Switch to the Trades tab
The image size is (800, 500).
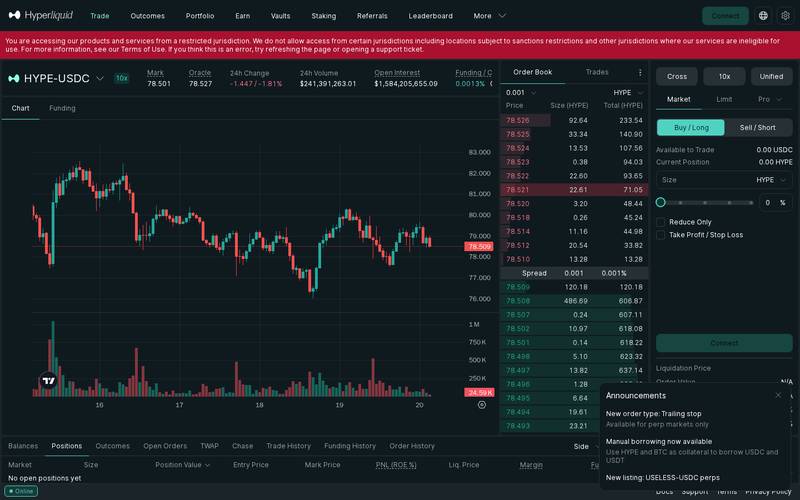pyautogui.click(x=597, y=72)
